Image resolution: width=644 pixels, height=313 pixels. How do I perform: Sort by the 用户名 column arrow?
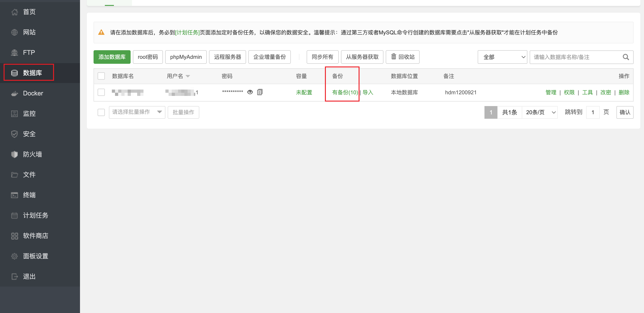(188, 76)
